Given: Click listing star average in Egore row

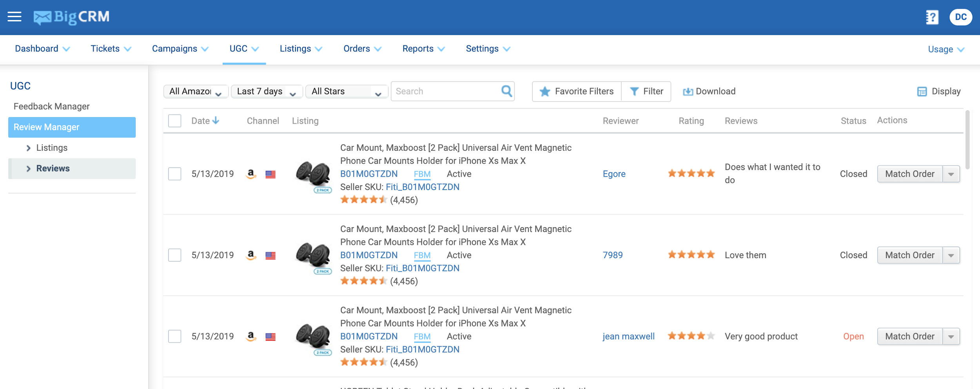Looking at the screenshot, I should (x=364, y=200).
